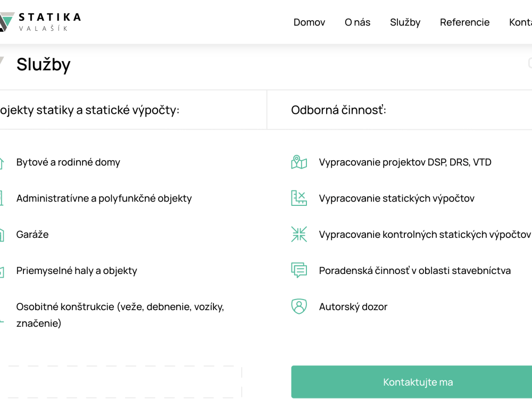Open the Služby navigation link
Viewport: 532px width, 399px height.
[x=405, y=22]
